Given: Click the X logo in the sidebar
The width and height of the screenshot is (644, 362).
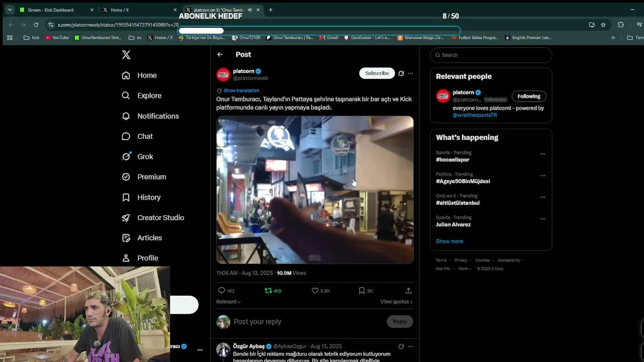Looking at the screenshot, I should click(126, 55).
